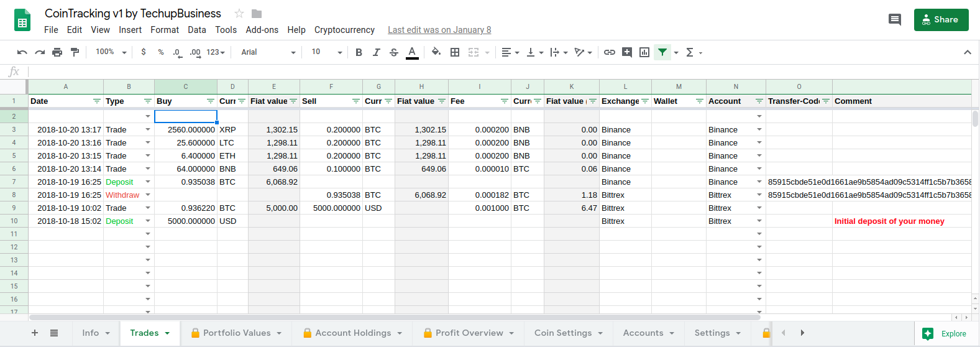Open the Functions sigma menu

click(x=693, y=52)
